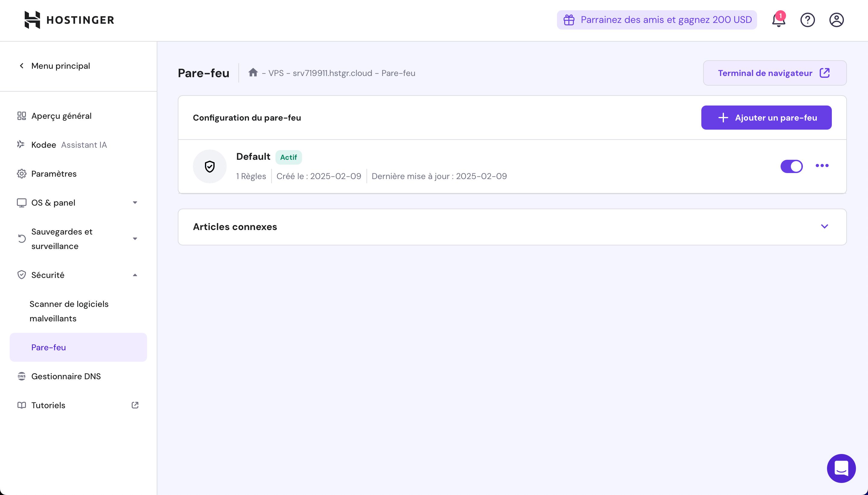Navigate back to Menu principal
Image resolution: width=868 pixels, height=495 pixels.
(54, 66)
